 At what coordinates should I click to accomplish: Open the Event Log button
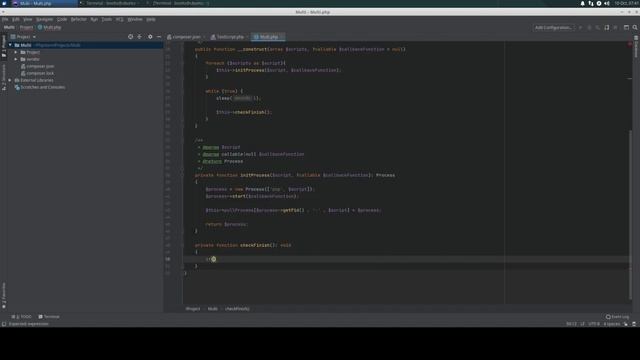coord(617,316)
